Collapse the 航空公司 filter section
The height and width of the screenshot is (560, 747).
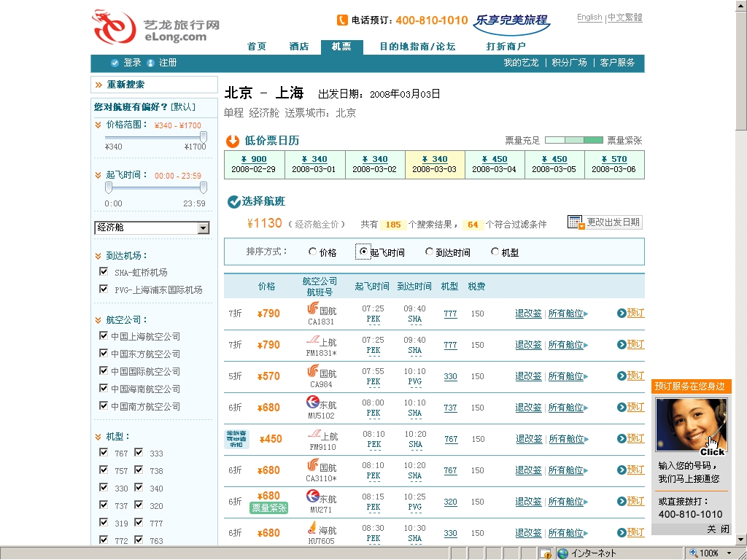[98, 319]
